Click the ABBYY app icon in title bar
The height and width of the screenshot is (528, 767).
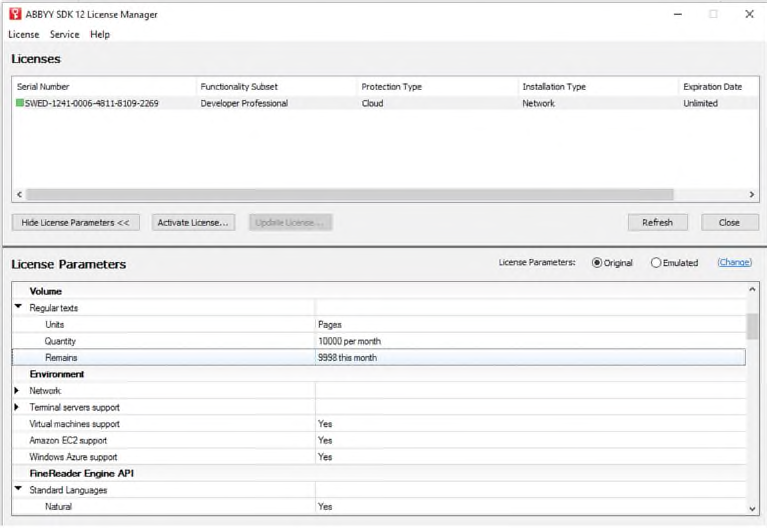(x=15, y=14)
